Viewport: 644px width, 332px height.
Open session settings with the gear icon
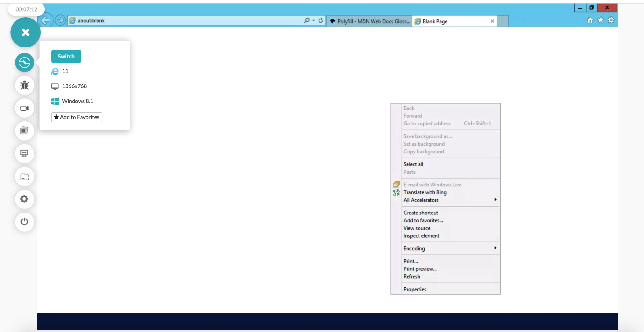coord(25,199)
